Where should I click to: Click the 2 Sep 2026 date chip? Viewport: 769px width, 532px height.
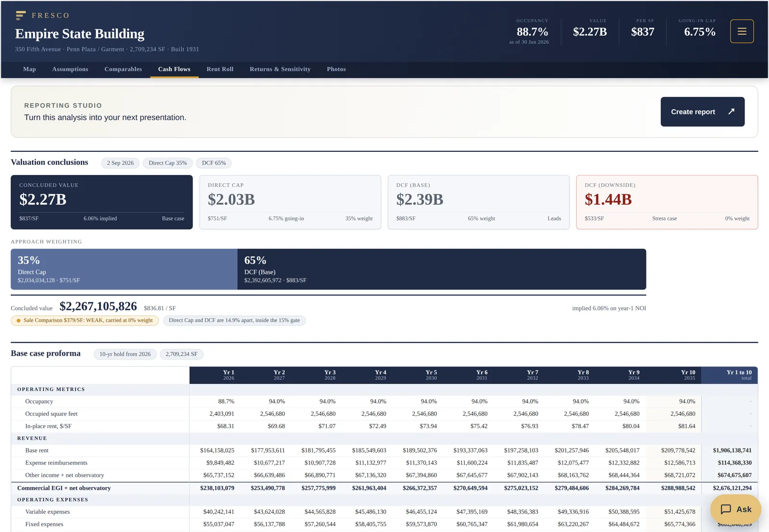point(120,163)
